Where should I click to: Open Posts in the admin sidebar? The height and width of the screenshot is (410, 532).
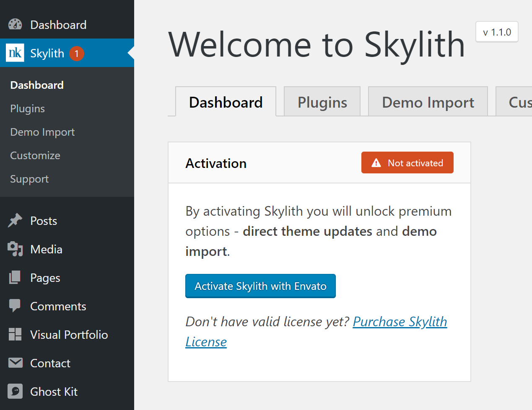point(67,221)
